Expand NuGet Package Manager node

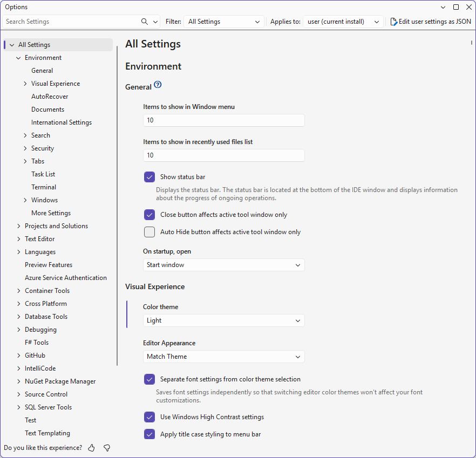18,381
